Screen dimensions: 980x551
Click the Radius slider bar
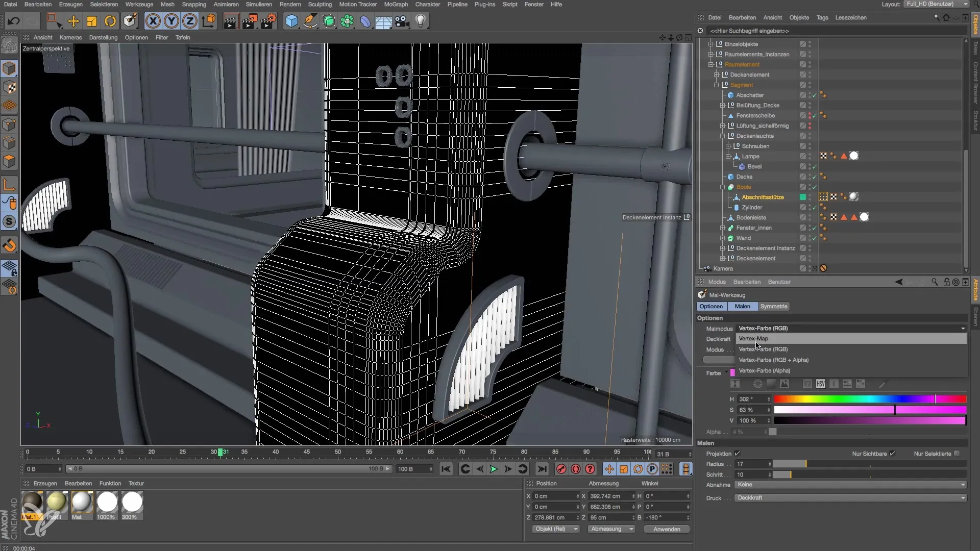[870, 464]
